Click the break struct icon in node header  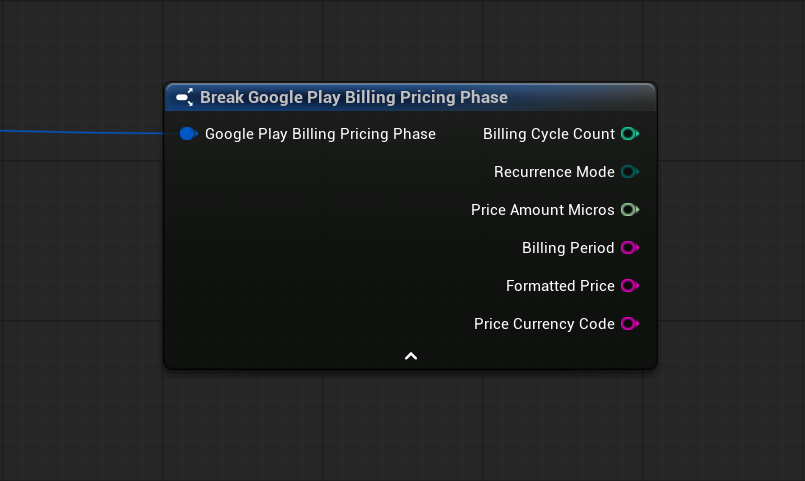coord(184,97)
